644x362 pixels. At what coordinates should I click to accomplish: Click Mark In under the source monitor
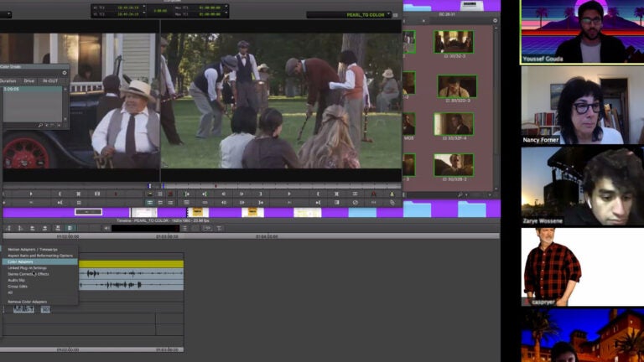click(60, 194)
